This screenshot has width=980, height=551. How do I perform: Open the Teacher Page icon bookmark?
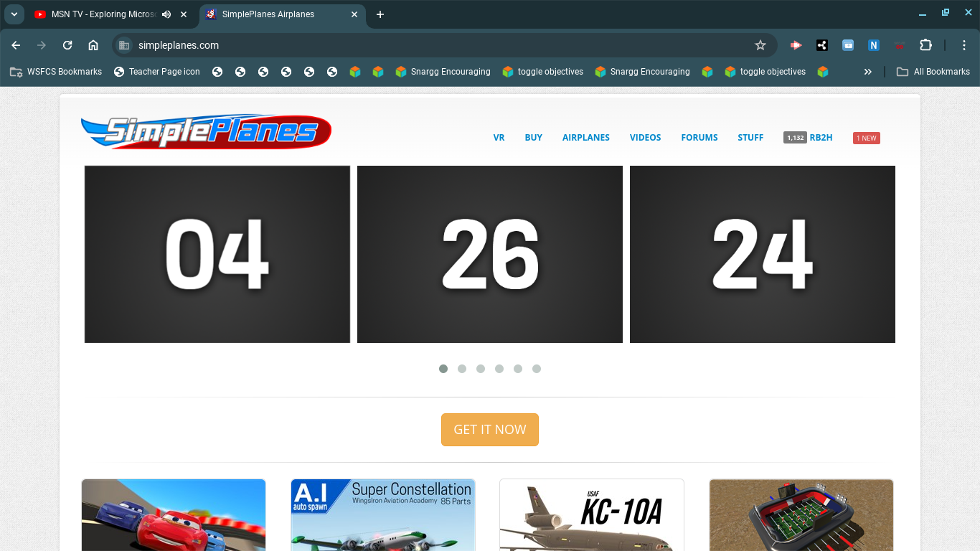click(157, 72)
